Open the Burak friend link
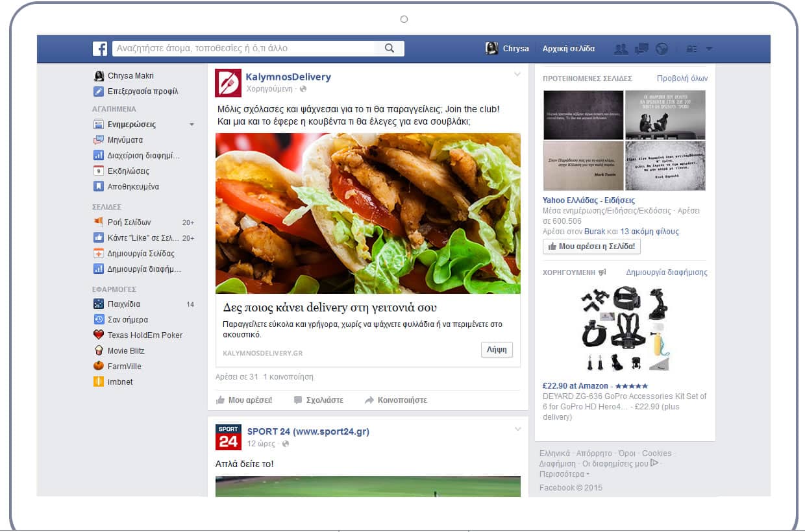The image size is (805, 532). click(x=595, y=232)
